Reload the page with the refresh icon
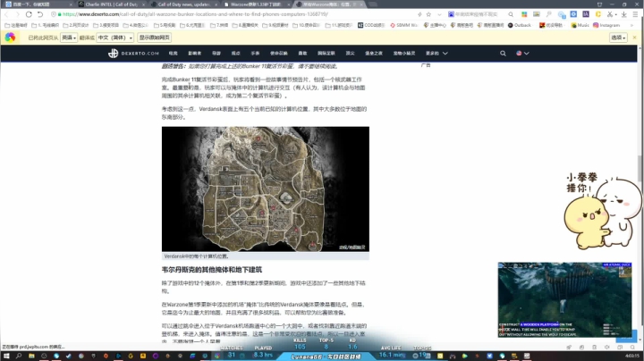644x361 pixels. pyautogui.click(x=29, y=14)
